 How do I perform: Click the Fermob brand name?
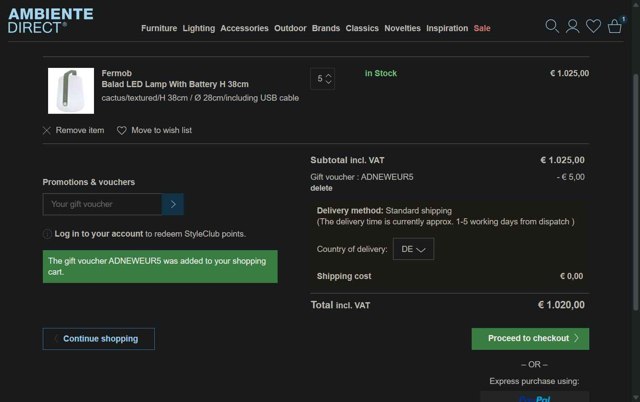116,73
